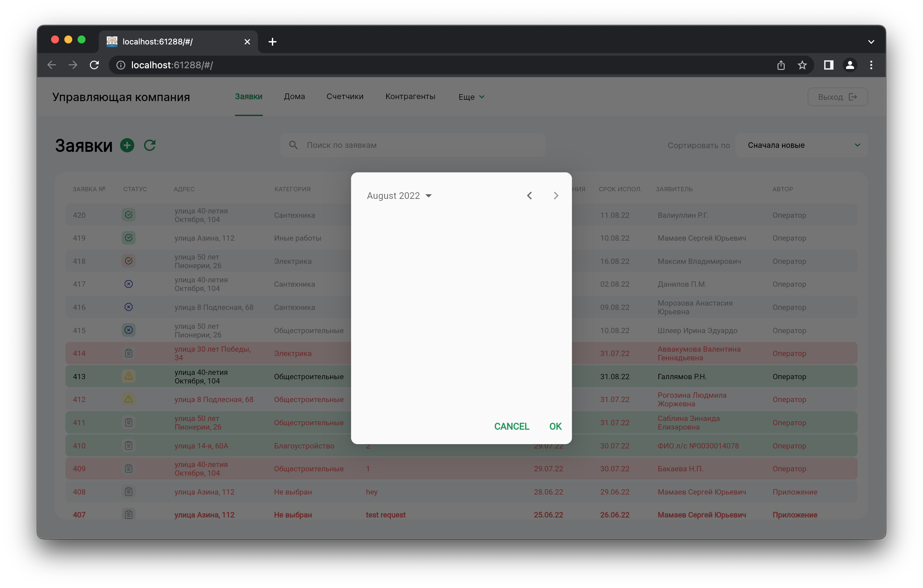Expand the Еще navigation menu
Image resolution: width=923 pixels, height=588 pixels.
pos(471,97)
